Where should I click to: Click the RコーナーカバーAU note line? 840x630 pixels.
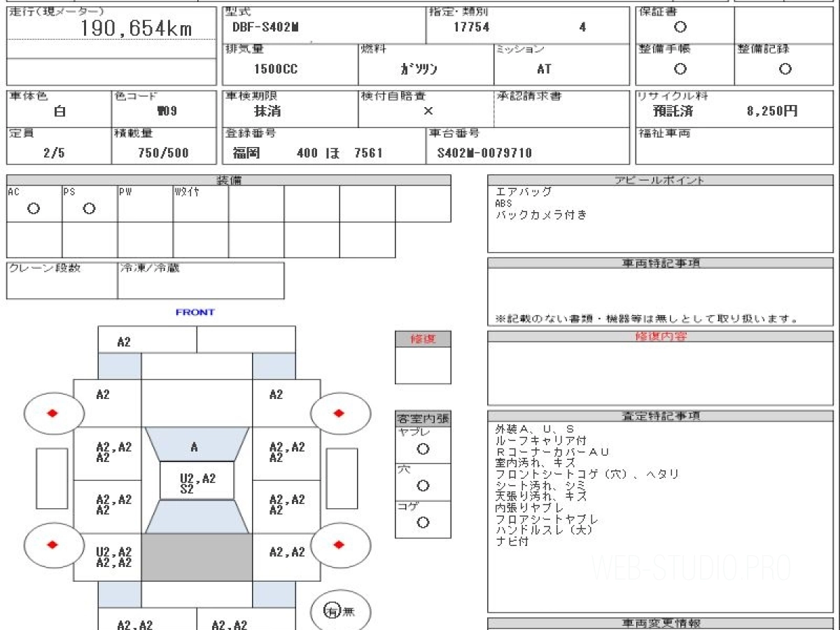[552, 452]
